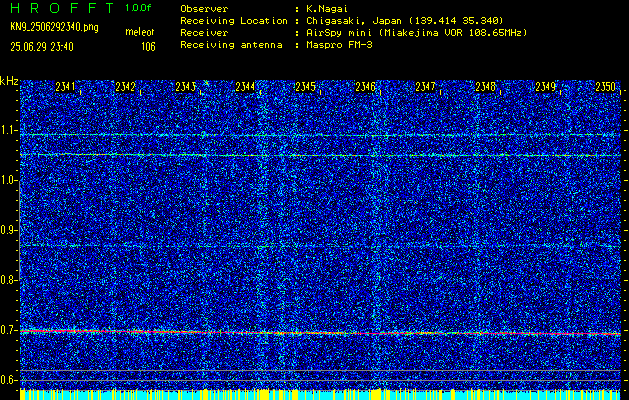629x400 pixels.
Task: Click the kHz axis unit label
Action: pos(9,81)
